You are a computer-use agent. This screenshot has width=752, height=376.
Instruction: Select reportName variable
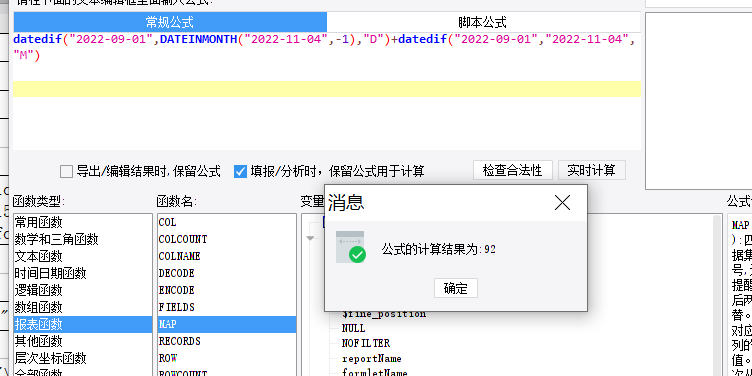(x=372, y=359)
